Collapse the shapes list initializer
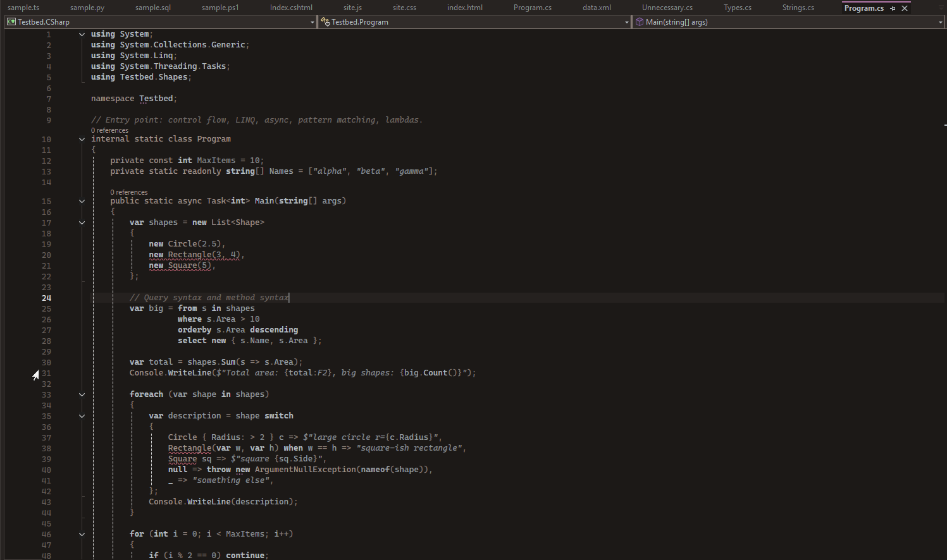This screenshot has height=560, width=947. pos(82,222)
